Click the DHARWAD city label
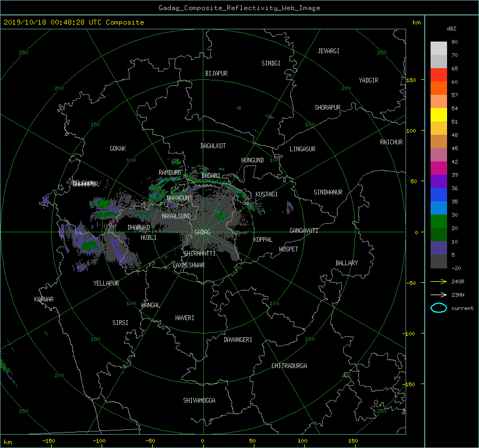Viewport: 479px width, 448px height. tap(139, 227)
